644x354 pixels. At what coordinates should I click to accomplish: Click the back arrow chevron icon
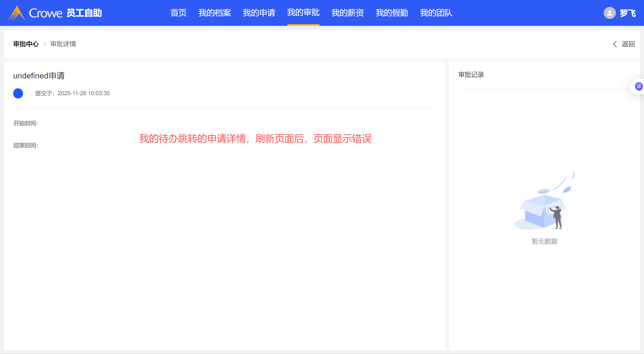click(615, 44)
